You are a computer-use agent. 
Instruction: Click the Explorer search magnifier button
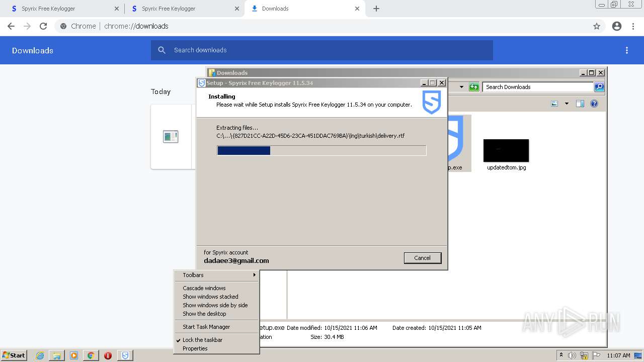click(x=599, y=87)
